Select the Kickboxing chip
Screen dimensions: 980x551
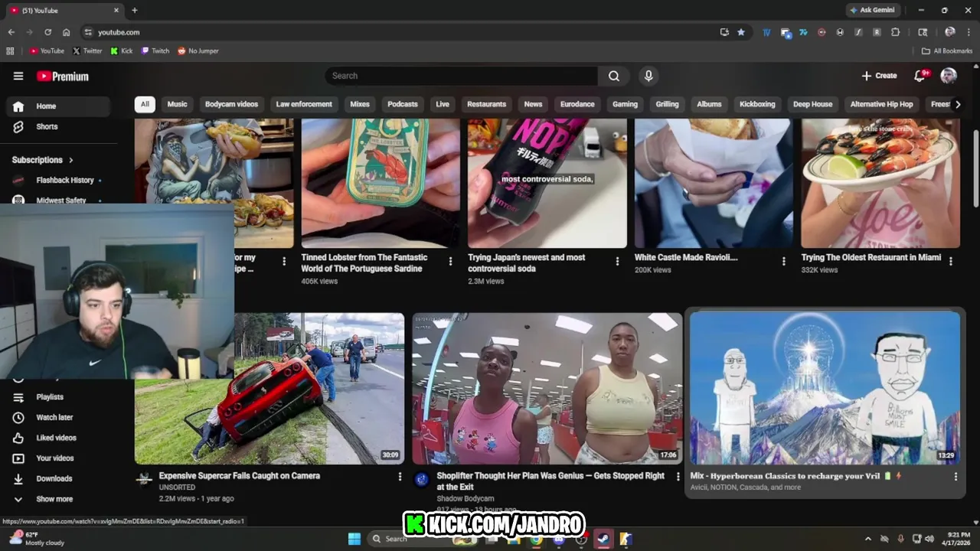pyautogui.click(x=757, y=104)
